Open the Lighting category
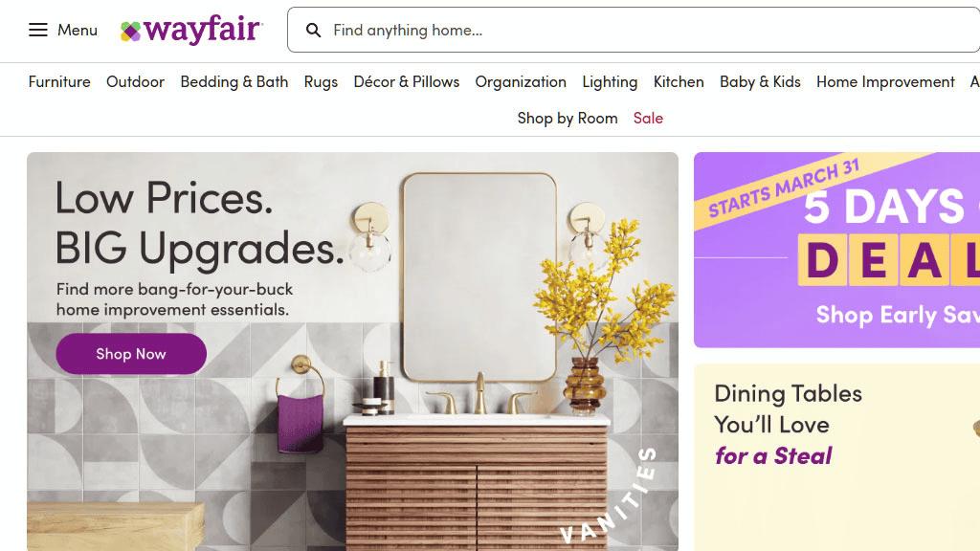The height and width of the screenshot is (551, 980). pyautogui.click(x=610, y=82)
